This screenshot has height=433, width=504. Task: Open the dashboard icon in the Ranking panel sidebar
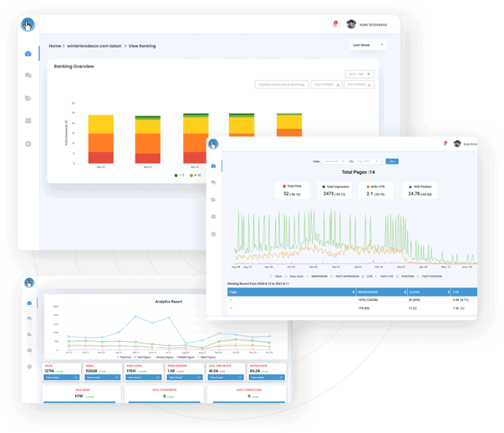tap(28, 54)
